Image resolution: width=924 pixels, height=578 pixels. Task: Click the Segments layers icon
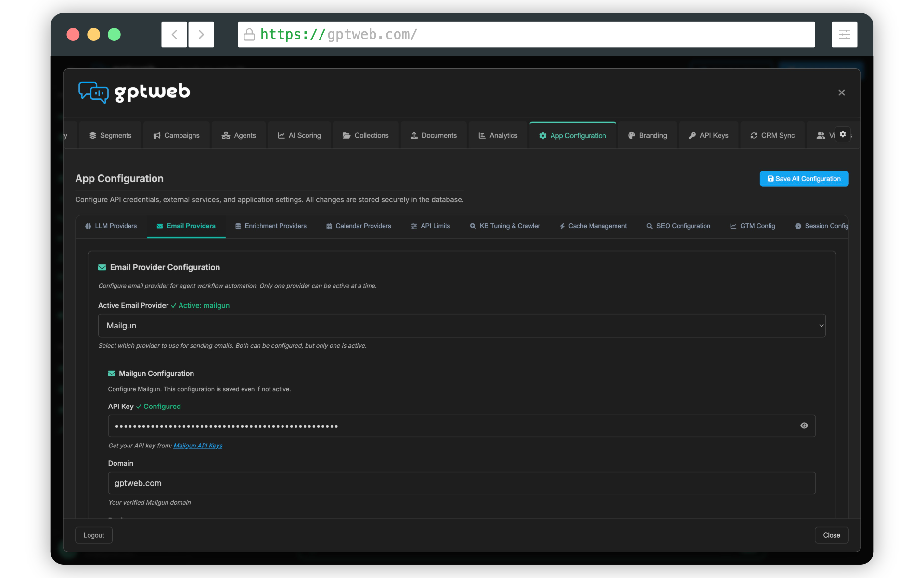pyautogui.click(x=93, y=136)
